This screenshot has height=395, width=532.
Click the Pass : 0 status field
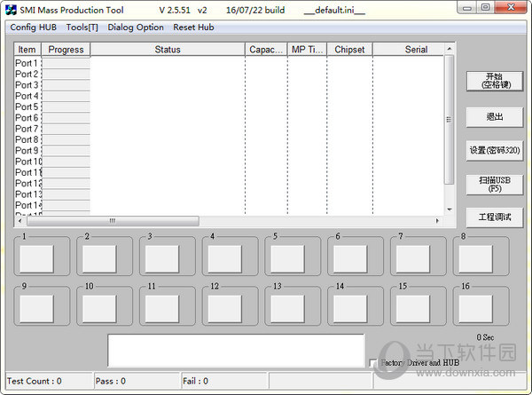click(x=137, y=381)
